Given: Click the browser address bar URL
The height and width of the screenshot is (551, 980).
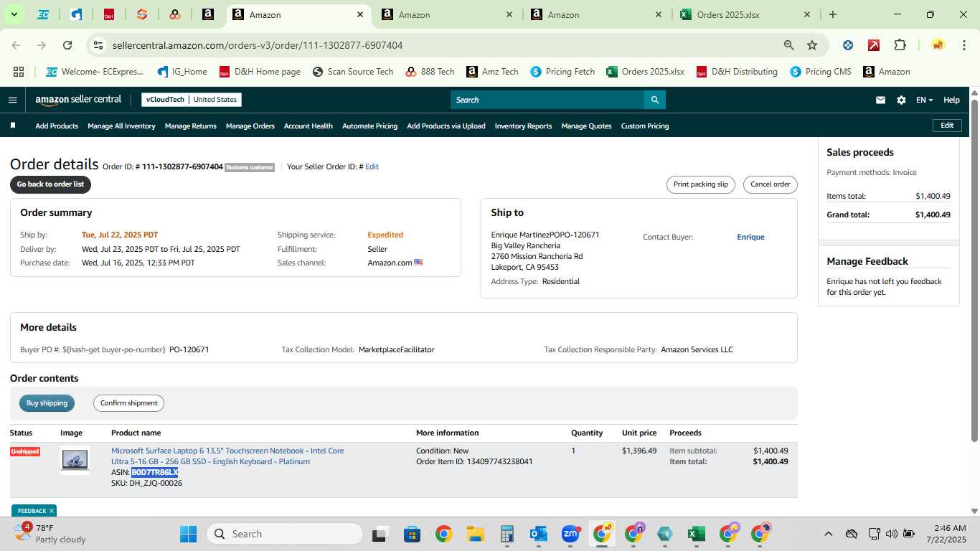Looking at the screenshot, I should [x=258, y=45].
